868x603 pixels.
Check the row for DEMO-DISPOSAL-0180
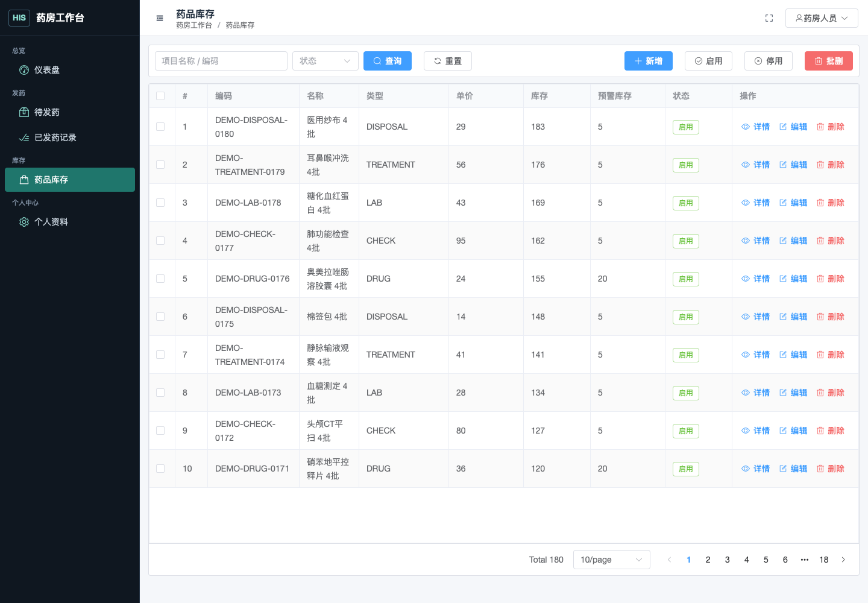[160, 127]
